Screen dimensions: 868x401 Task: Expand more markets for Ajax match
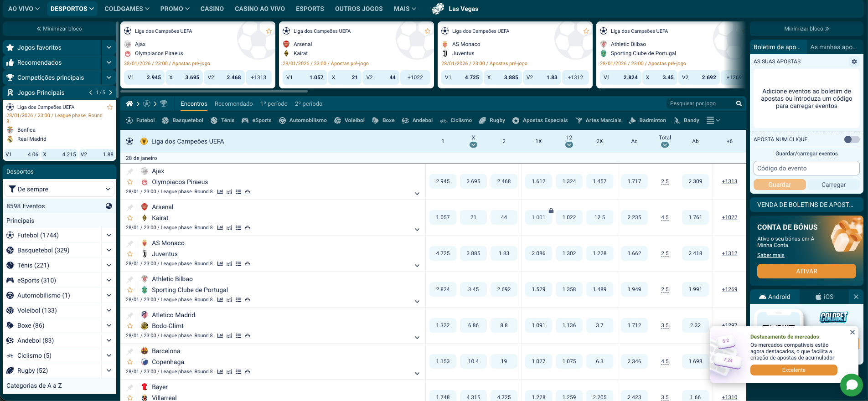pos(417,194)
